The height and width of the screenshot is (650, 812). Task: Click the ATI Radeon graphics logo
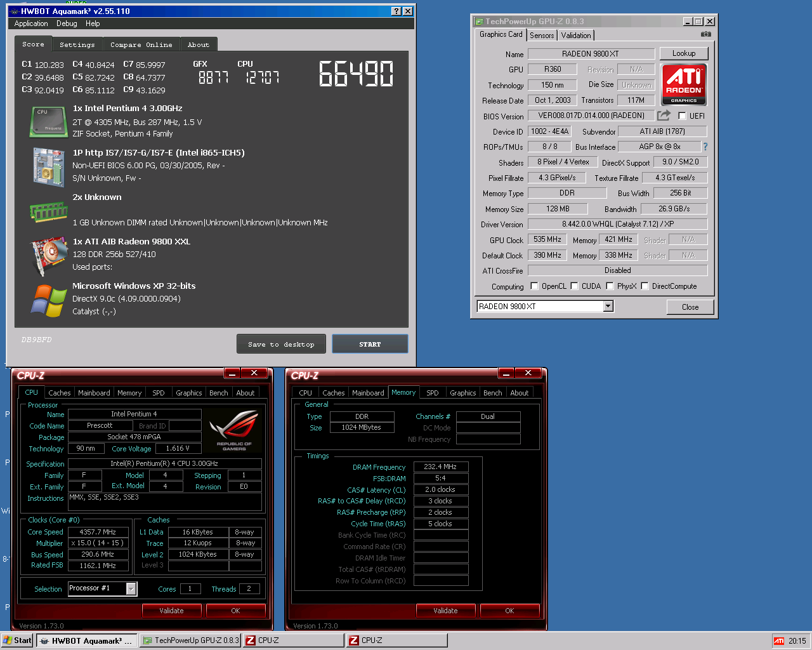click(684, 84)
